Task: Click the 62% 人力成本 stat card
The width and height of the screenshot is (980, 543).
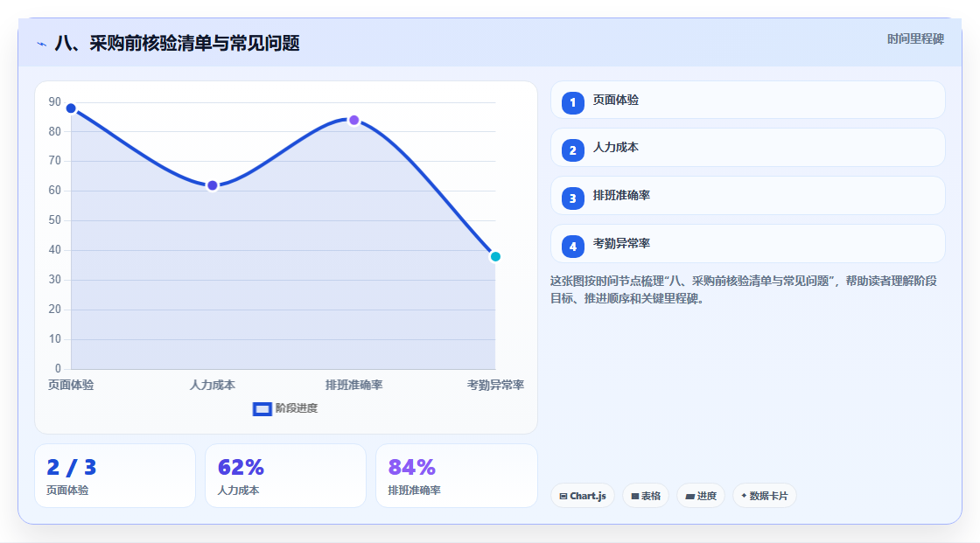Action: pos(285,476)
